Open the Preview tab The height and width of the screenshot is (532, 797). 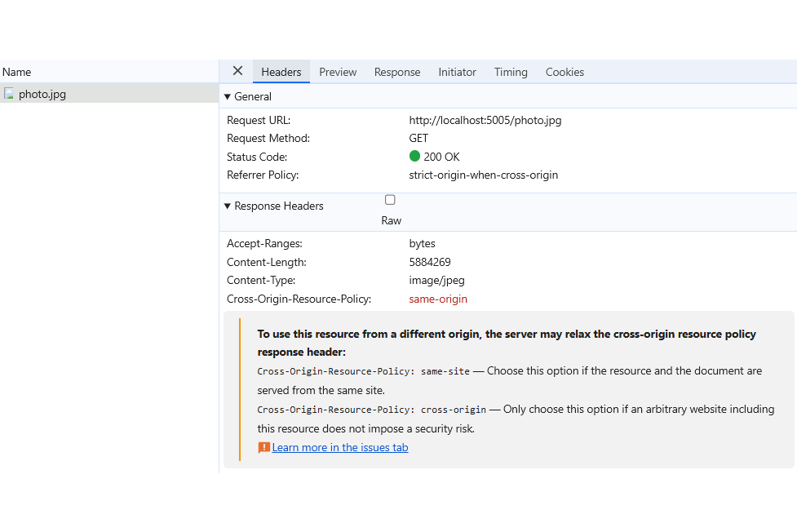tap(338, 72)
